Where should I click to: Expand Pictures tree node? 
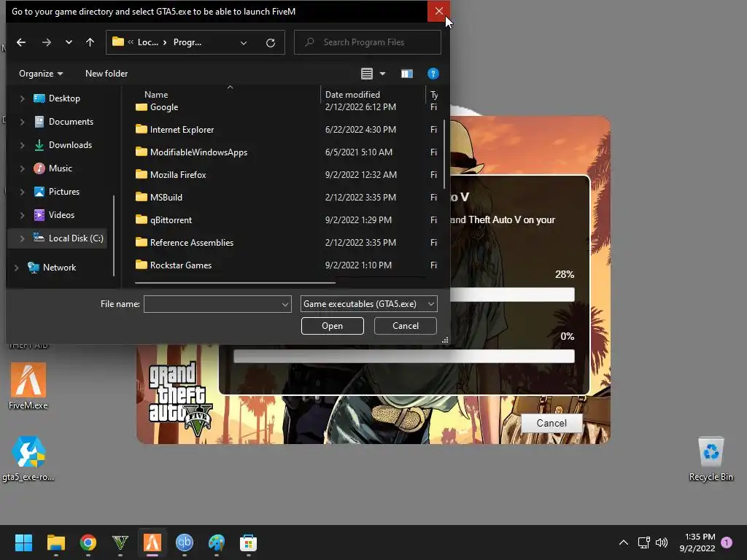22,192
